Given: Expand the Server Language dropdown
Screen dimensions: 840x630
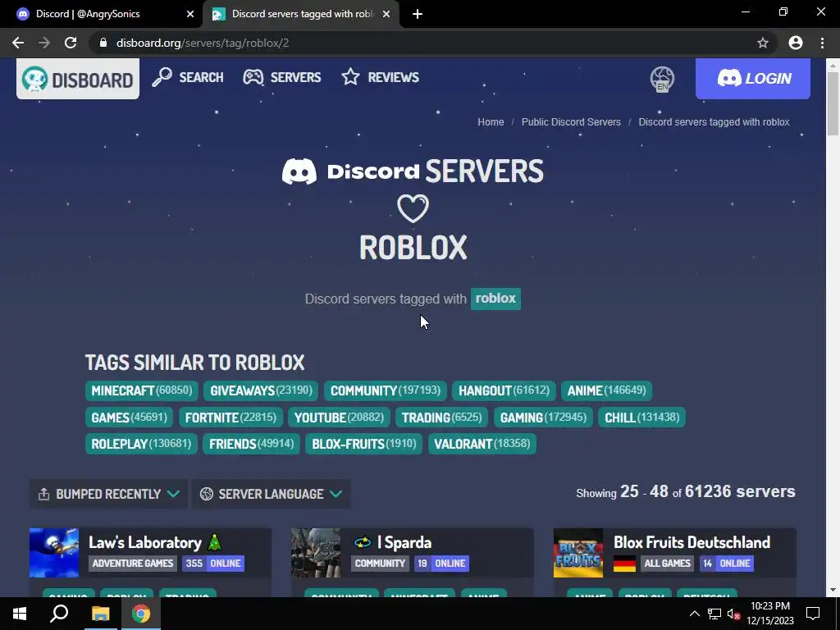Looking at the screenshot, I should point(271,494).
